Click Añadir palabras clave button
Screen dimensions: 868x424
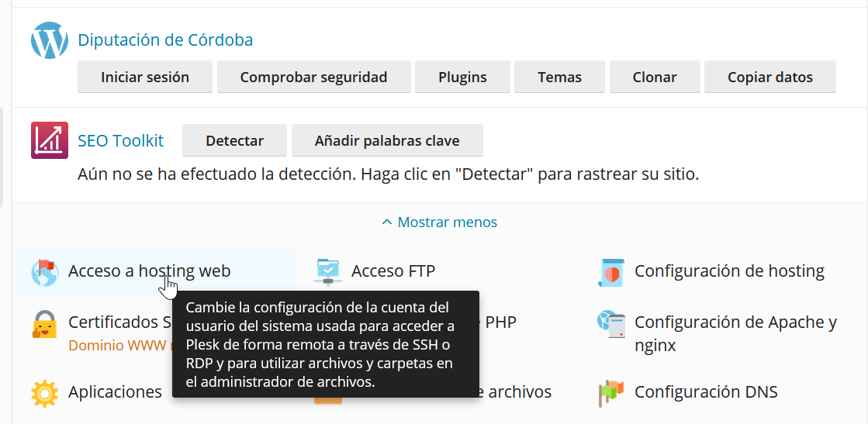pyautogui.click(x=387, y=141)
